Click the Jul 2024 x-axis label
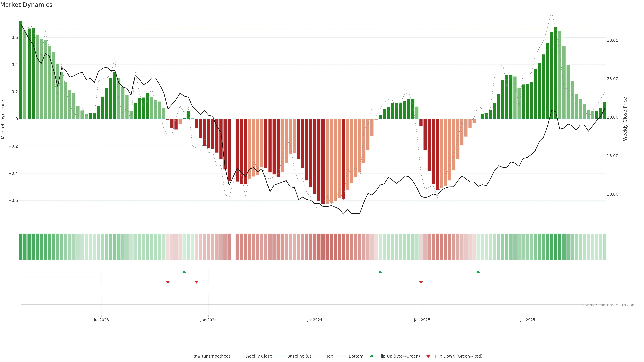This screenshot has width=644, height=362. (x=314, y=320)
